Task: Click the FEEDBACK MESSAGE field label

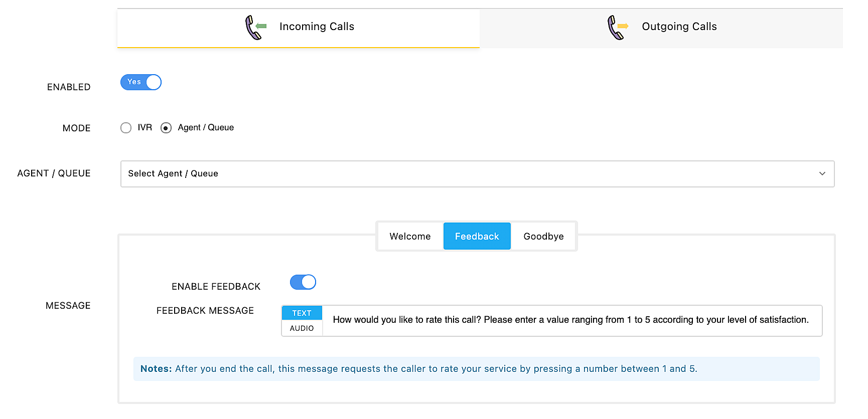Action: pos(205,311)
